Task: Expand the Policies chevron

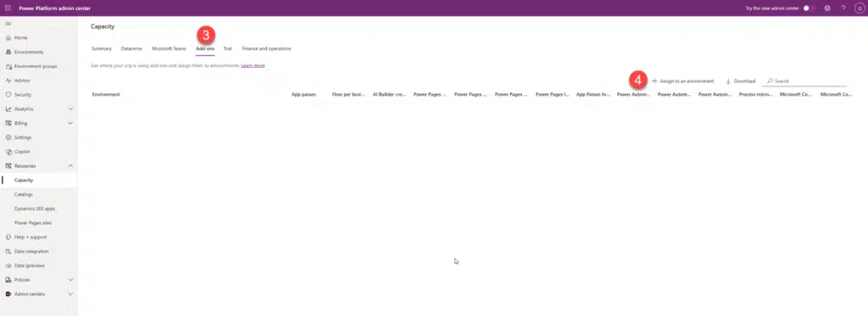Action: pos(70,280)
